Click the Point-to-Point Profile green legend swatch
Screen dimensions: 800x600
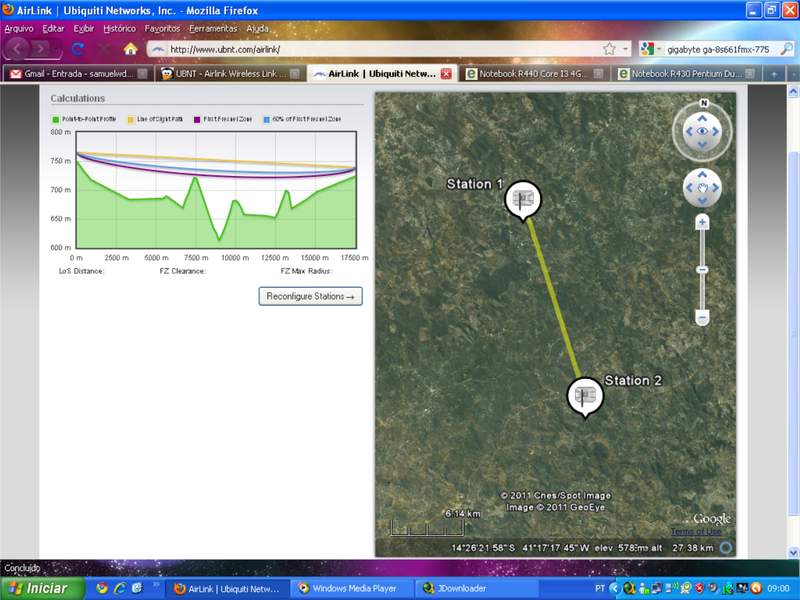coord(56,119)
